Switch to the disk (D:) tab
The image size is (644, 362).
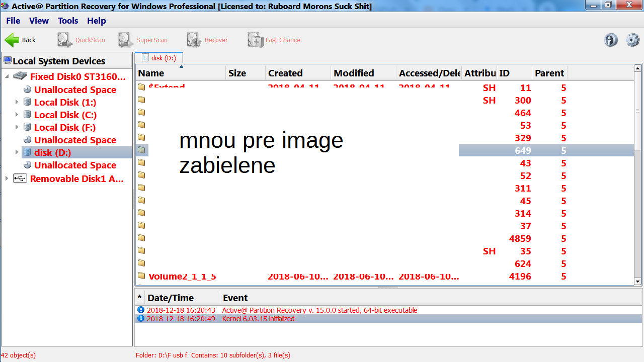coord(159,58)
